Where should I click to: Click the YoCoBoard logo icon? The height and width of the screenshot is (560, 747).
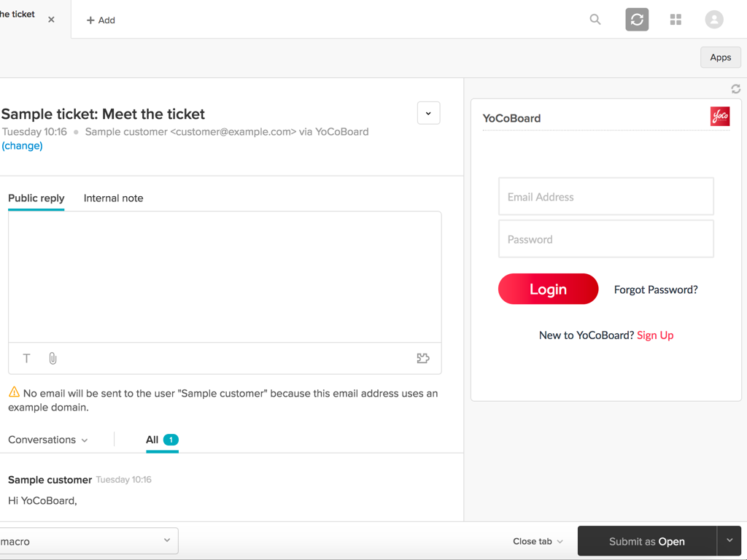[720, 117]
